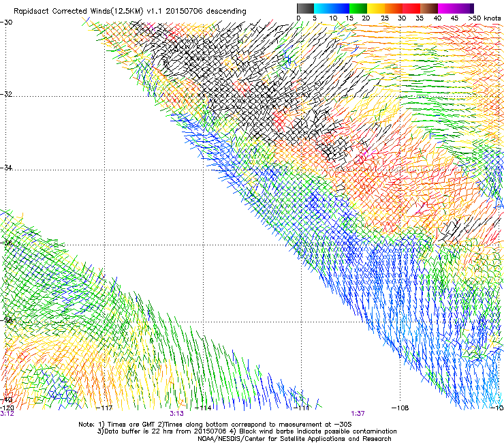The height and width of the screenshot is (443, 504).
Task: Click the brown 35-40 knots legend swatch
Action: (x=429, y=8)
